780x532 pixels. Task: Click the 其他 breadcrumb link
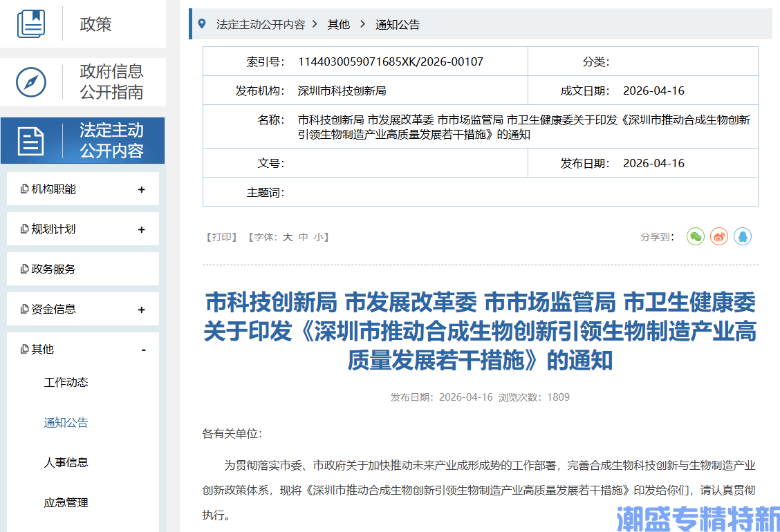pyautogui.click(x=338, y=23)
